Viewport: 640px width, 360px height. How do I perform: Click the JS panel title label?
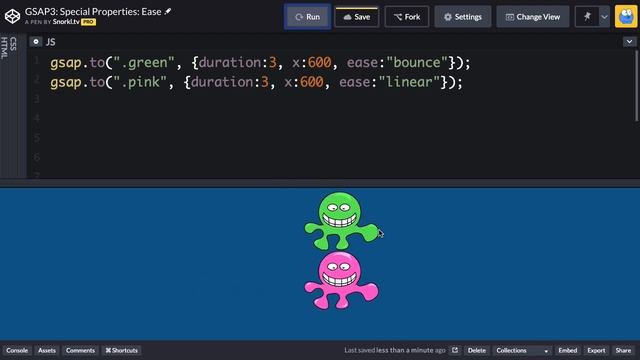[x=50, y=42]
